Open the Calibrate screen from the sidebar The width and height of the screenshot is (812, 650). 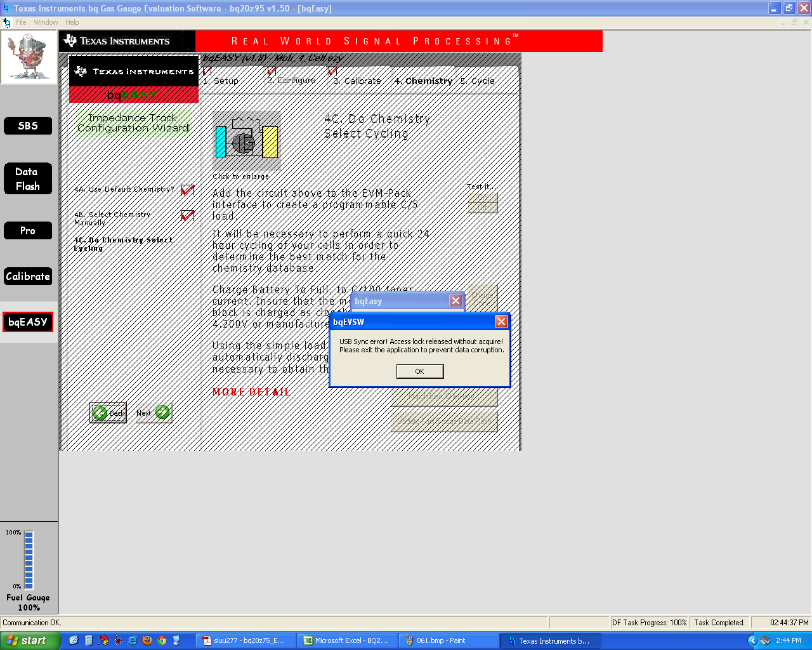pyautogui.click(x=28, y=276)
